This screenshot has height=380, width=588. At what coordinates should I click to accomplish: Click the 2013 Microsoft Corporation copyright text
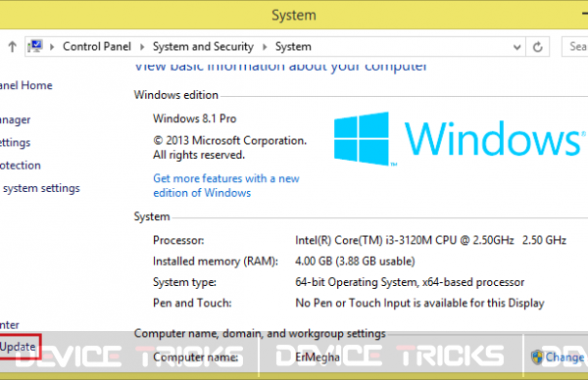(x=230, y=148)
